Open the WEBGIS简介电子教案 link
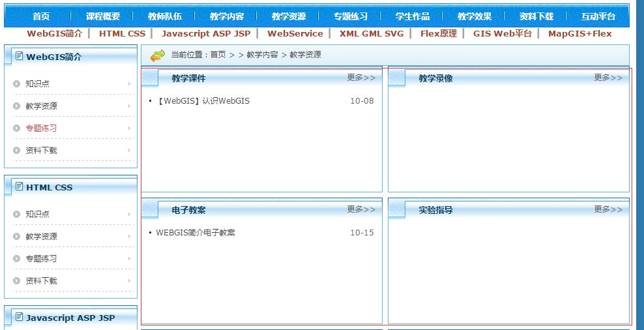Image resolution: width=644 pixels, height=330 pixels. pyautogui.click(x=196, y=233)
